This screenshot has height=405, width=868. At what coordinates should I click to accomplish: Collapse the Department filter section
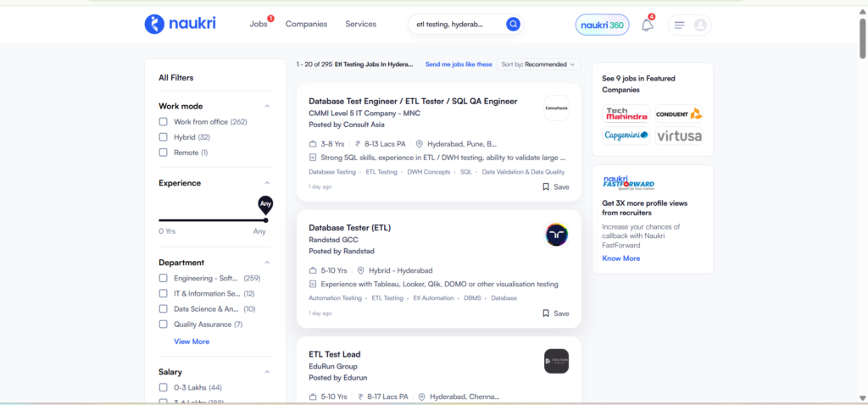coord(267,263)
